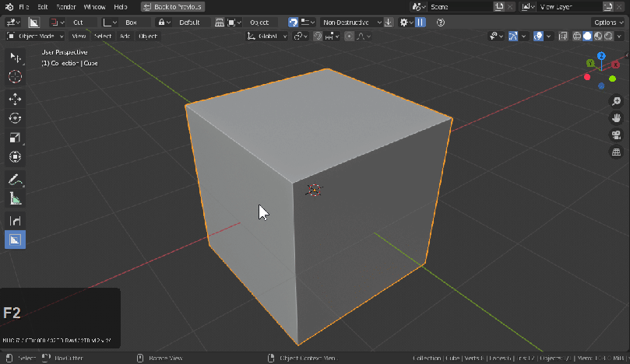The height and width of the screenshot is (364, 630).
Task: Open the Options popover button
Action: pyautogui.click(x=607, y=23)
